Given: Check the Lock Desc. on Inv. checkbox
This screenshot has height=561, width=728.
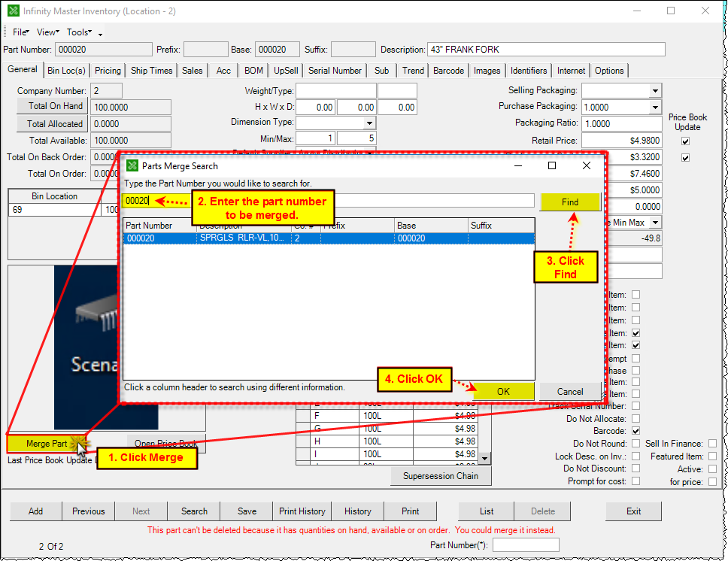Looking at the screenshot, I should pyautogui.click(x=635, y=456).
